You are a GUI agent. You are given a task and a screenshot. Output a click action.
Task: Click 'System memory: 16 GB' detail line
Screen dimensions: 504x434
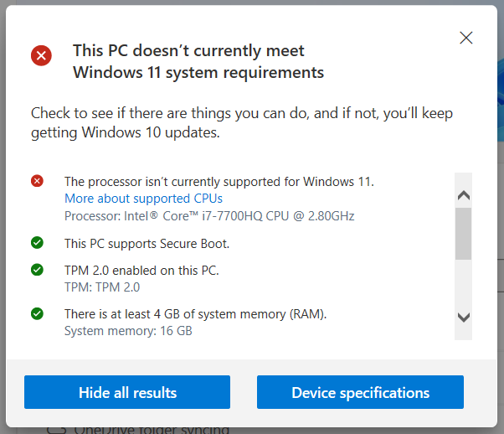point(128,331)
